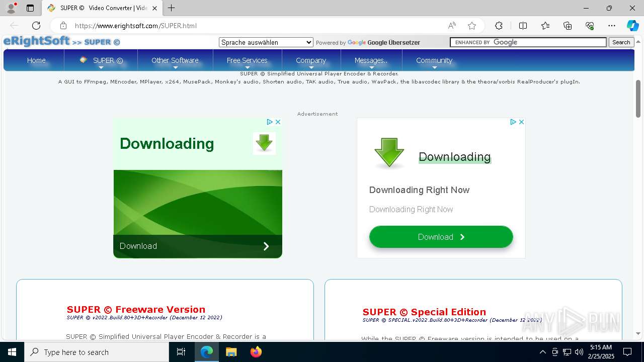Open the Messages menu
Viewport: 644px width, 362px height.
(x=371, y=60)
